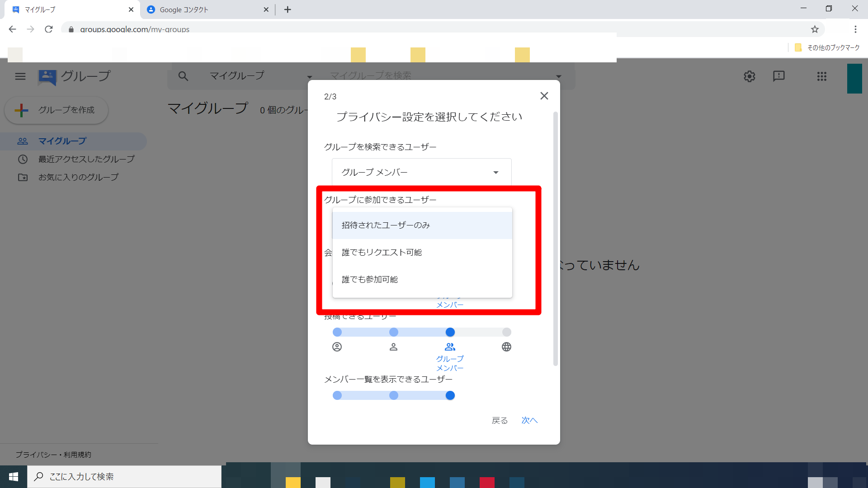Screen dimensions: 868x488
Task: Open Windows Start menu
Action: [x=14, y=477]
